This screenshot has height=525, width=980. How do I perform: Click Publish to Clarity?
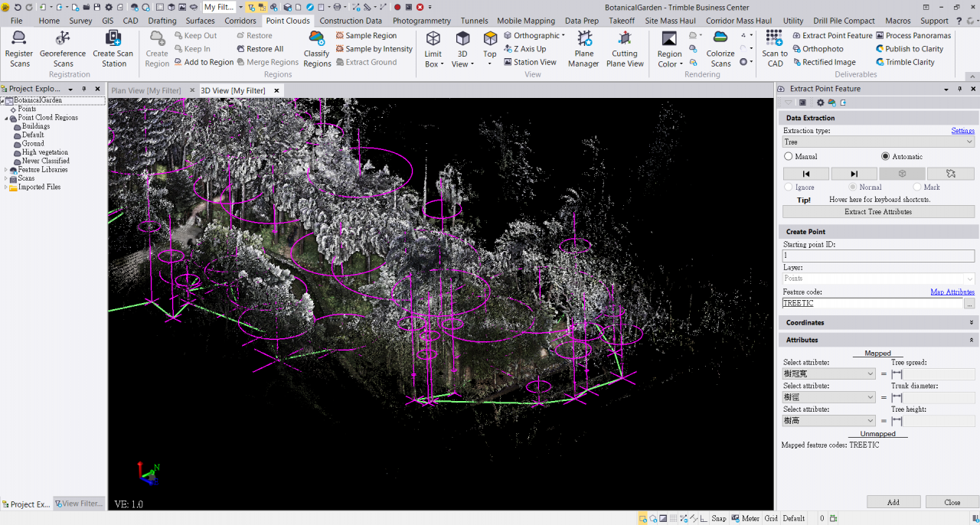tap(909, 49)
